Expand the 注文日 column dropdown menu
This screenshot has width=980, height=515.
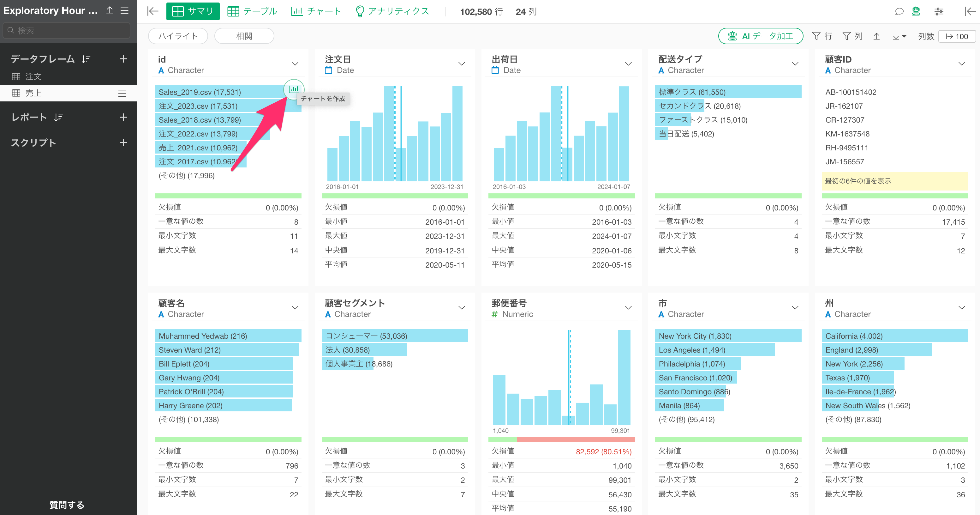point(462,64)
